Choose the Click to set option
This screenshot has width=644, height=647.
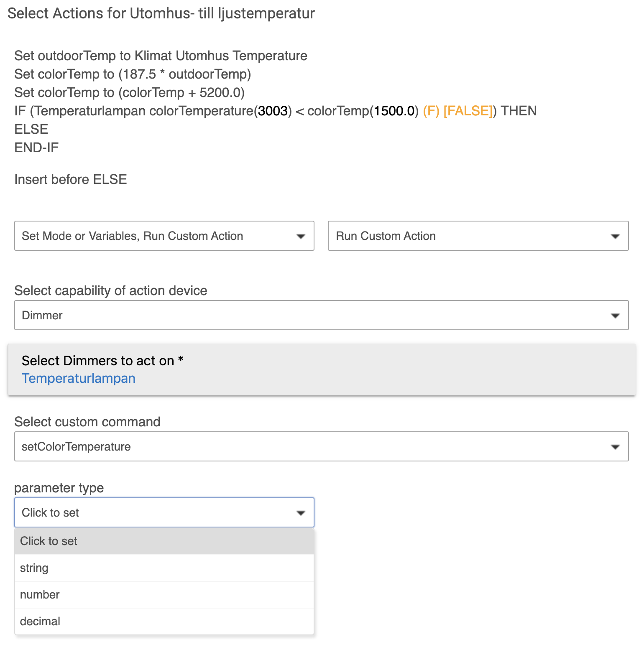(x=164, y=541)
